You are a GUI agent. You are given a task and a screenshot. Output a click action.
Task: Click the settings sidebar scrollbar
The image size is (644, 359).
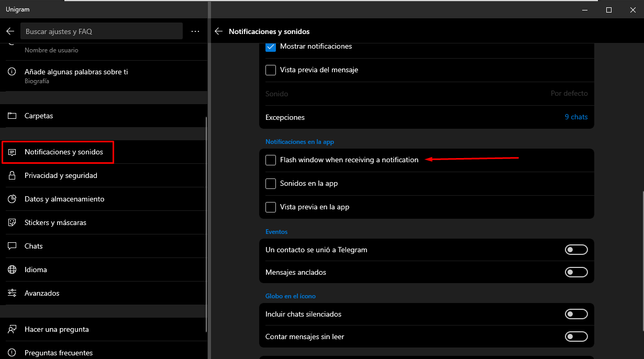pyautogui.click(x=206, y=224)
